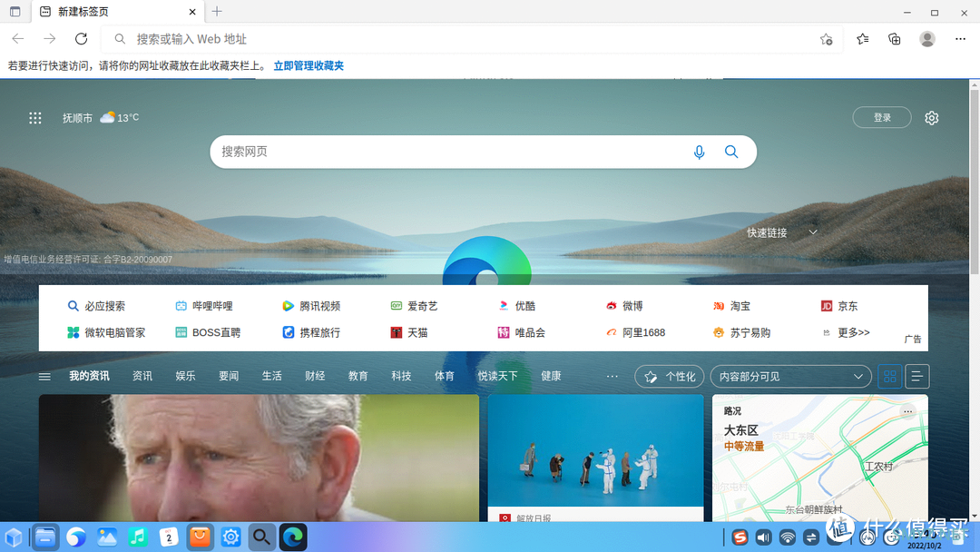Open the 微博 quick link
Viewport: 980px width, 552px height.
click(623, 306)
